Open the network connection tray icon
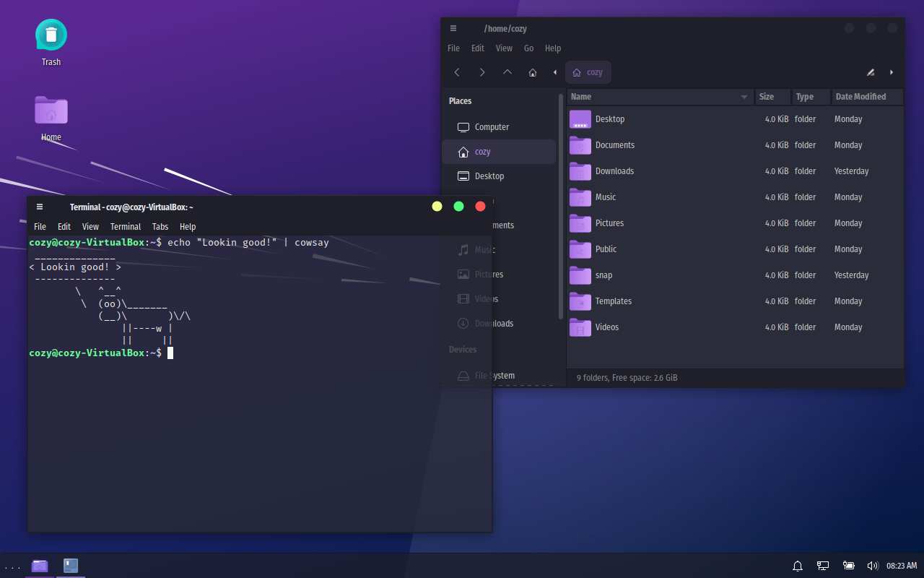 (823, 566)
